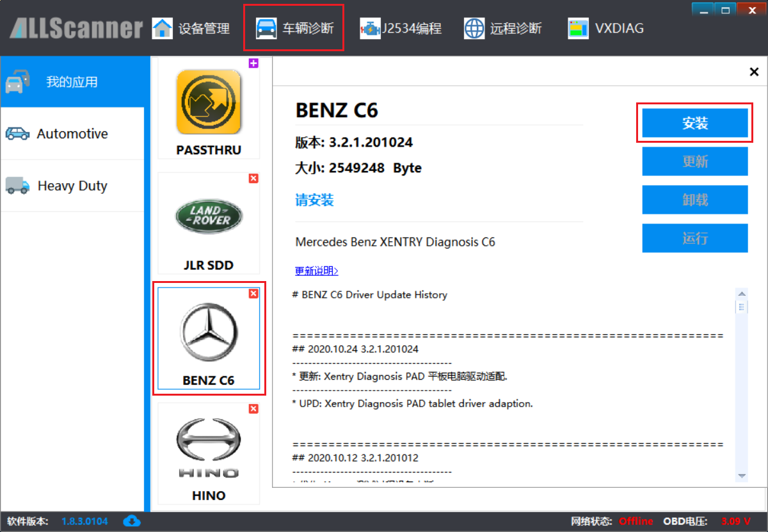Click the Mercedes BENZ C6 icon

tap(209, 333)
